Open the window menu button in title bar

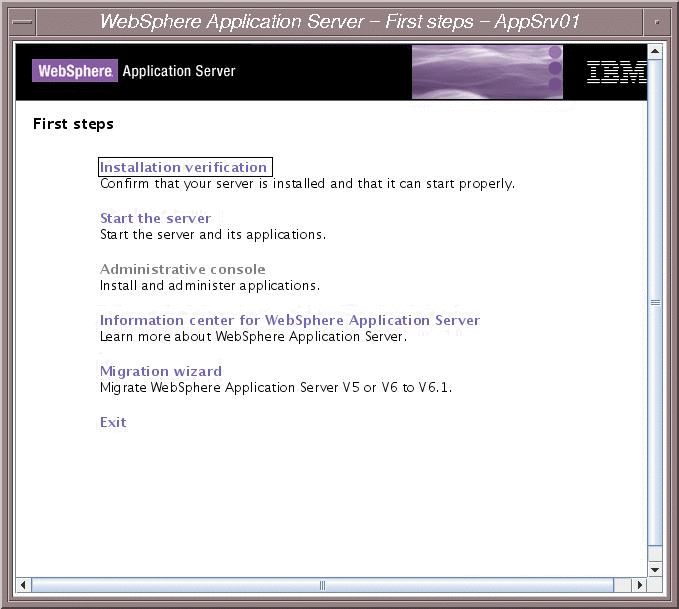click(x=22, y=22)
